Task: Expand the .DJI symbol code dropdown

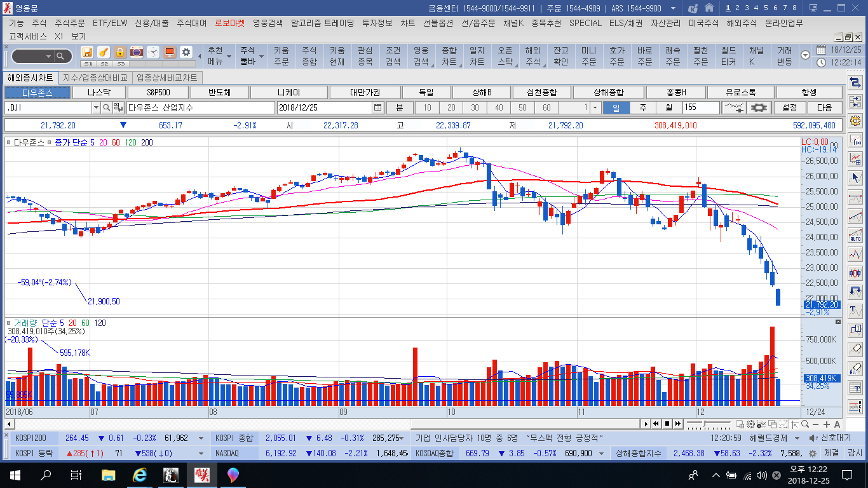Action: pos(96,108)
